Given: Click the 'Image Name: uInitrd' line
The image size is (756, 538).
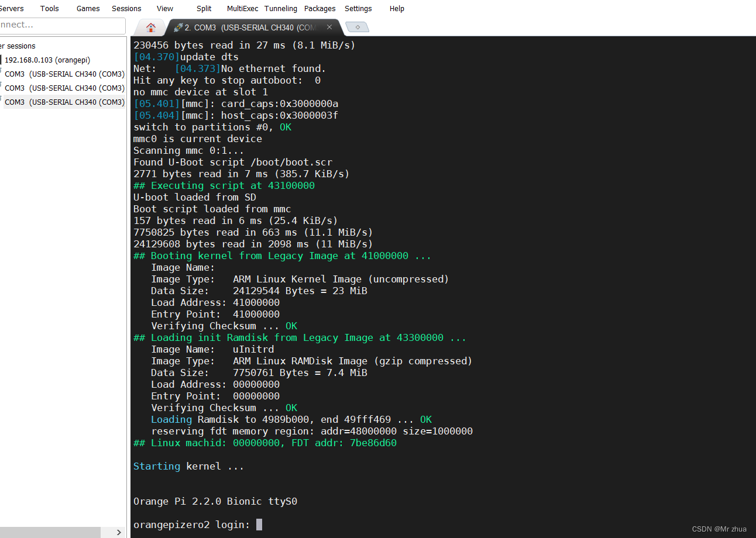Looking at the screenshot, I should [212, 349].
